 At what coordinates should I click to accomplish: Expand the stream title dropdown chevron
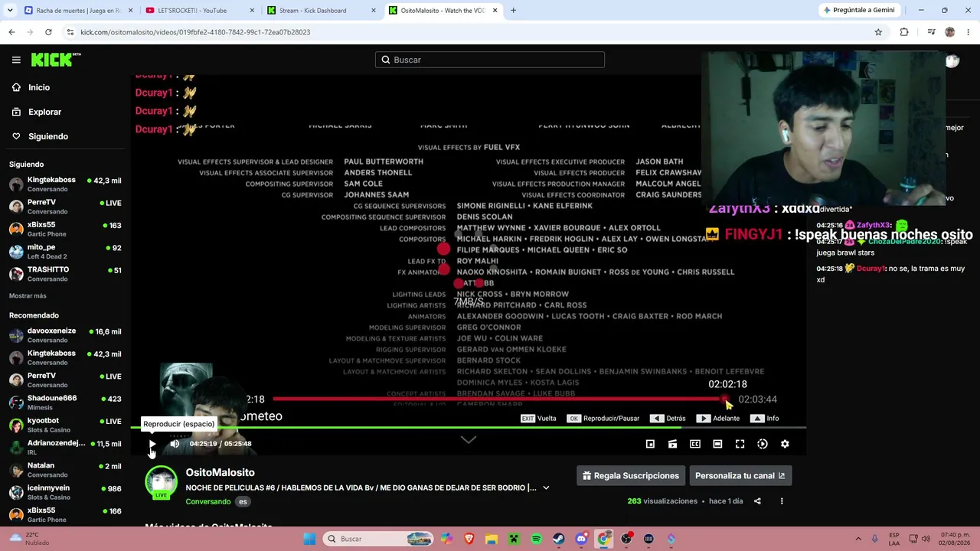click(x=546, y=487)
